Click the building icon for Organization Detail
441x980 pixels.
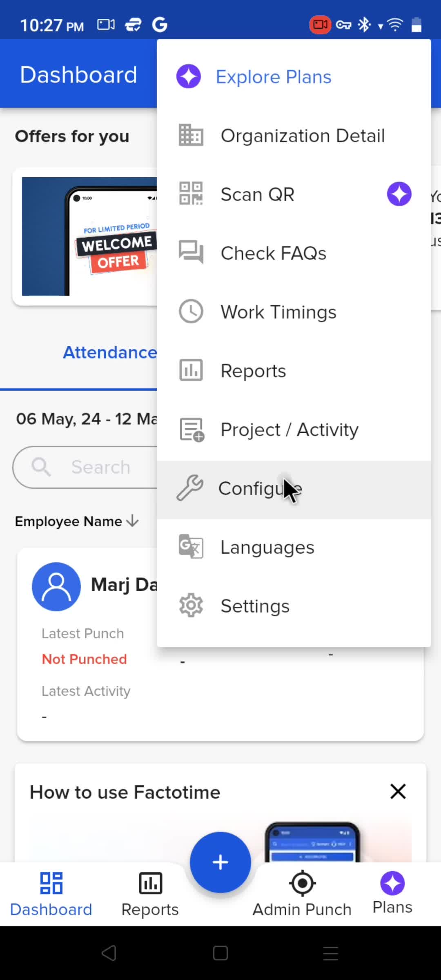click(x=191, y=135)
